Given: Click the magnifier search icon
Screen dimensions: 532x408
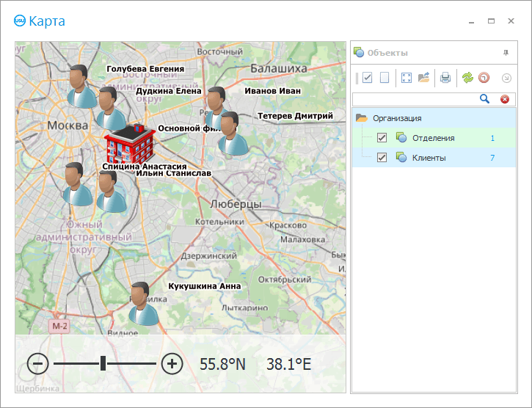Looking at the screenshot, I should 484,99.
